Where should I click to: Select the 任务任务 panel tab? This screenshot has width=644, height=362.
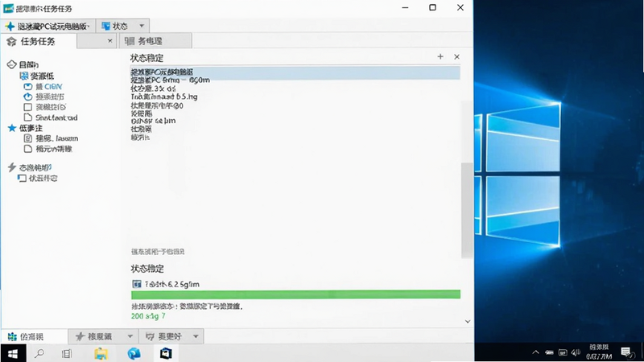(38, 41)
